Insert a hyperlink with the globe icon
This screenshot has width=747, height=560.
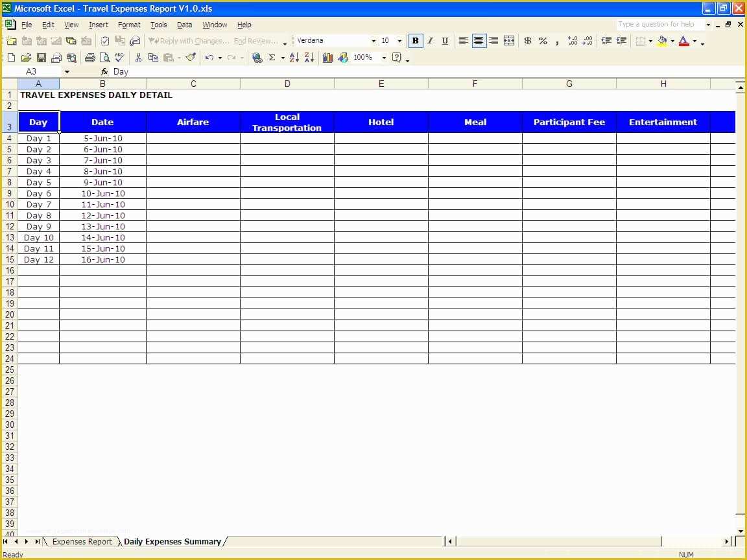tap(257, 58)
